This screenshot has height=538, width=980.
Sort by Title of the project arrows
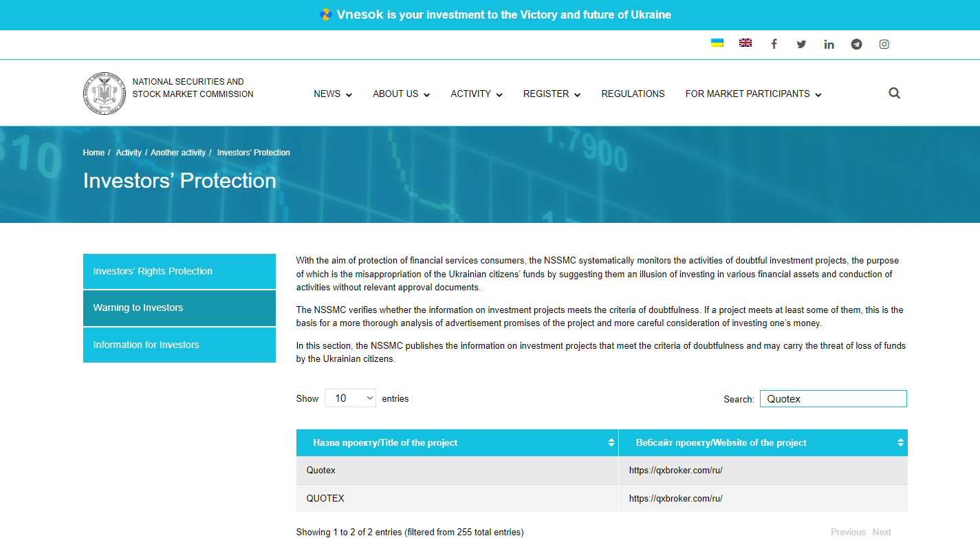tap(611, 443)
